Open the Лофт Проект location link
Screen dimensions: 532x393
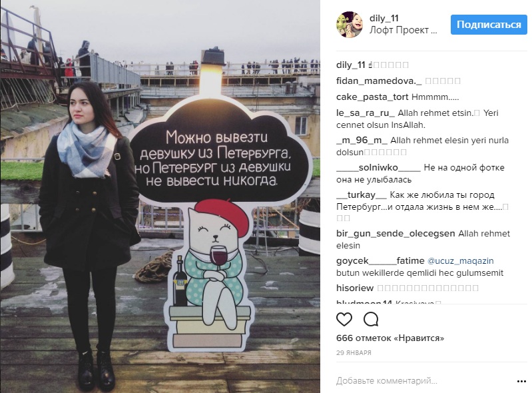pyautogui.click(x=403, y=30)
